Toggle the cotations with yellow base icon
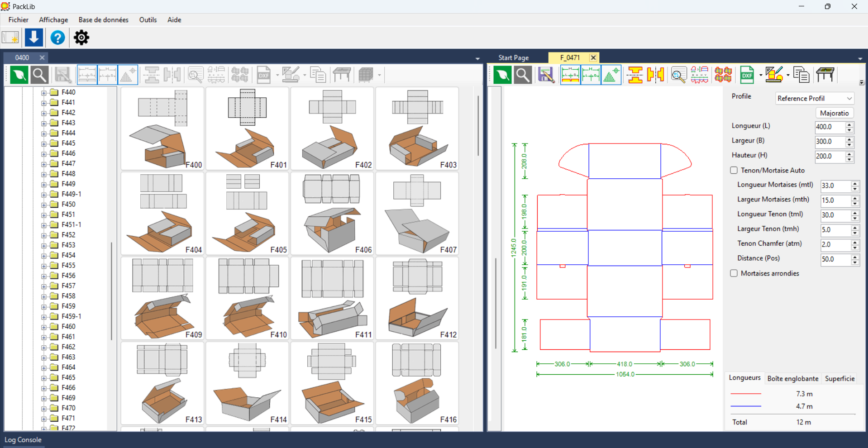 [570, 75]
